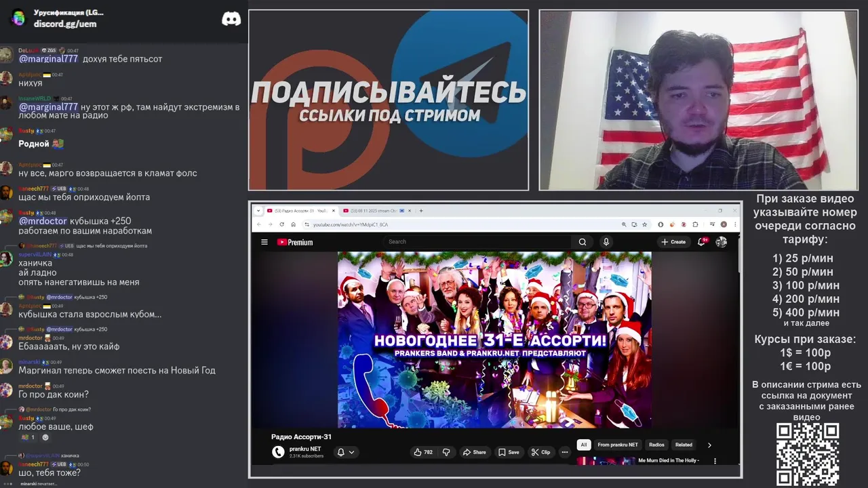Screen dimensions: 868x488
Task: Click the zoom magnifier in address bar
Action: (x=624, y=224)
